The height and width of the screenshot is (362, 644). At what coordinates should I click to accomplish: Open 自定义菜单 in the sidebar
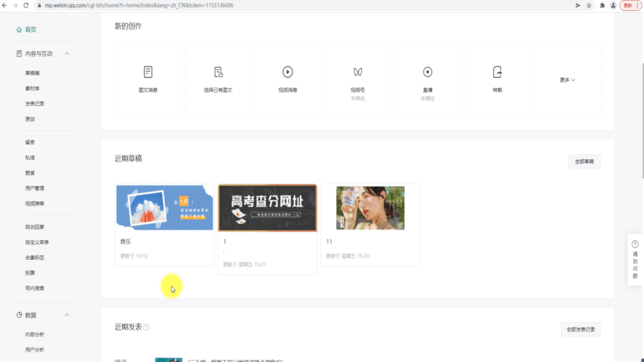click(x=37, y=242)
